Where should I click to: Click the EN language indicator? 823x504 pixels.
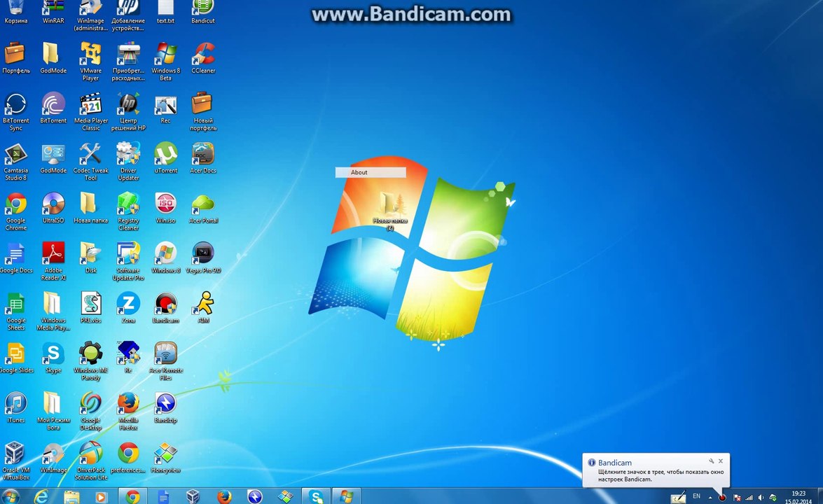coord(696,496)
